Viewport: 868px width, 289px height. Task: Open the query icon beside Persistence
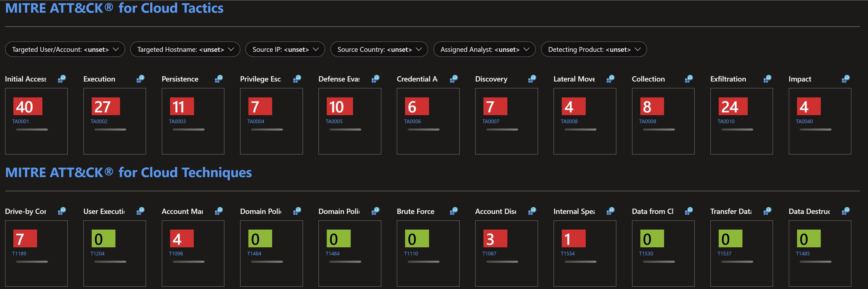(x=219, y=79)
